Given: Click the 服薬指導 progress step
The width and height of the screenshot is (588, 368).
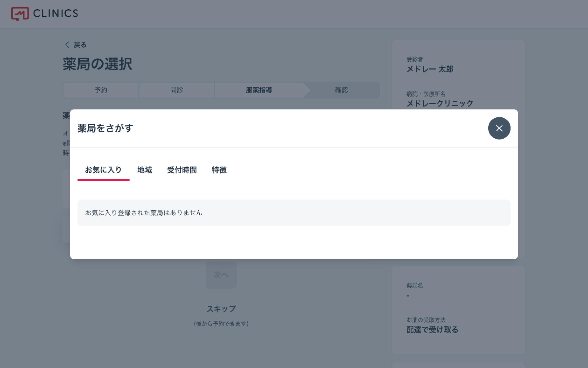Looking at the screenshot, I should point(259,90).
